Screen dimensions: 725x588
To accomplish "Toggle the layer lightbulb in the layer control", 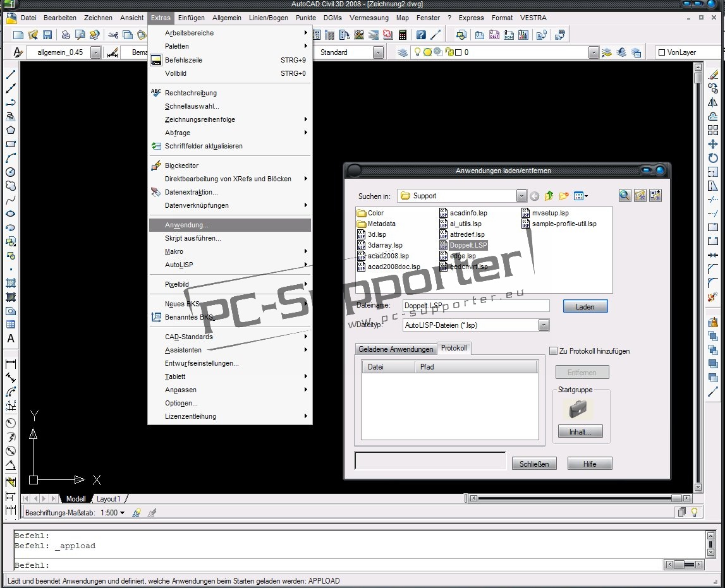I will click(x=417, y=52).
